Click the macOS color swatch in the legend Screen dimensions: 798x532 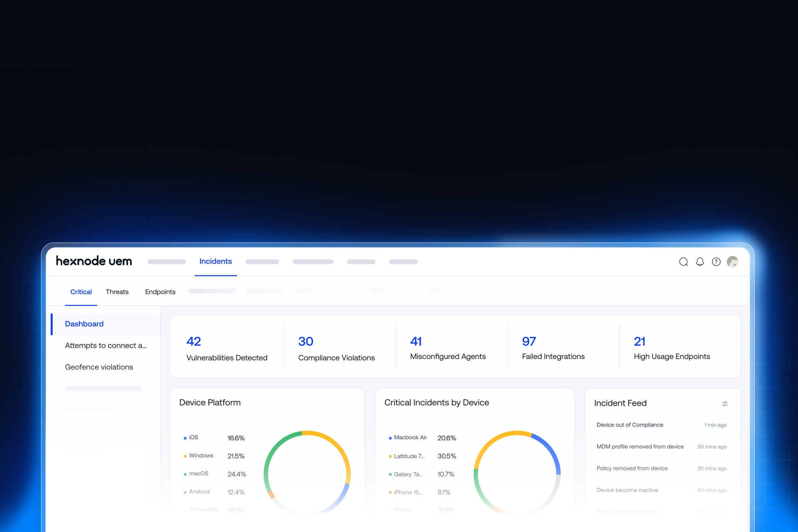pos(185,473)
